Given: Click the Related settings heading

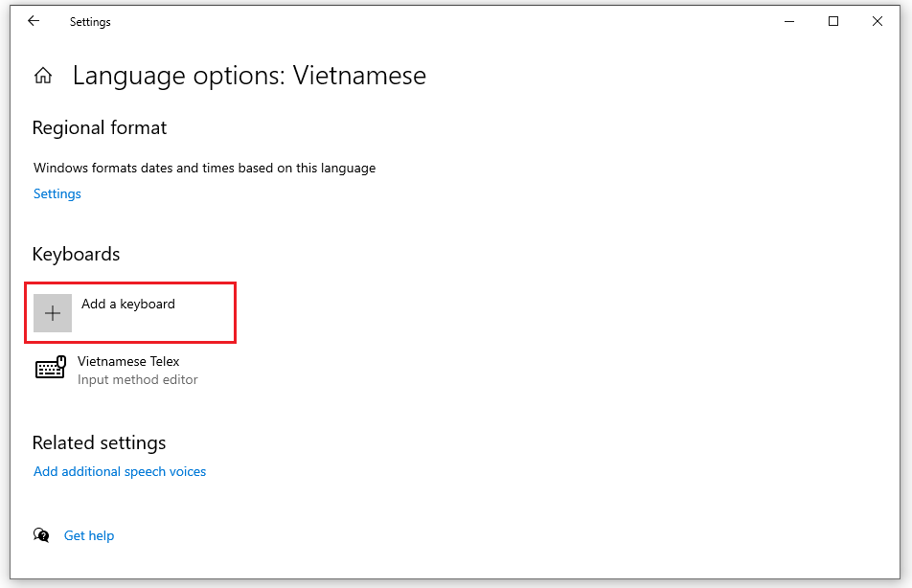Looking at the screenshot, I should [99, 442].
